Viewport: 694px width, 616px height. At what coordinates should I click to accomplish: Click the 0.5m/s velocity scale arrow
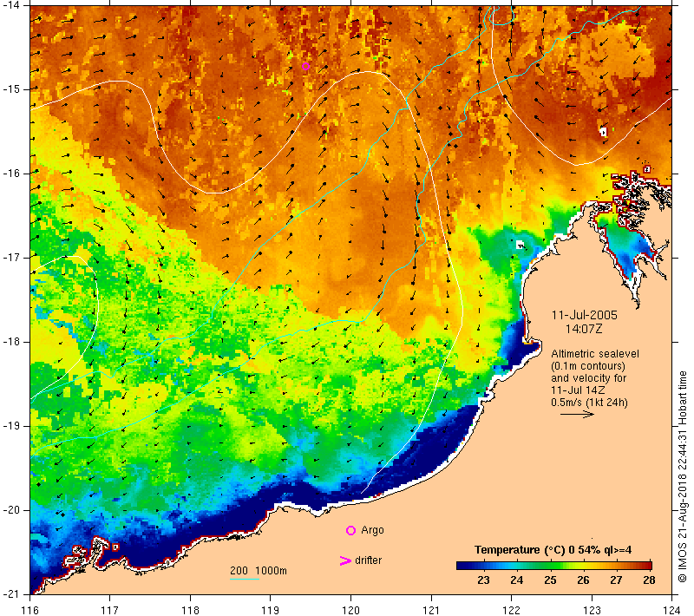(x=577, y=414)
